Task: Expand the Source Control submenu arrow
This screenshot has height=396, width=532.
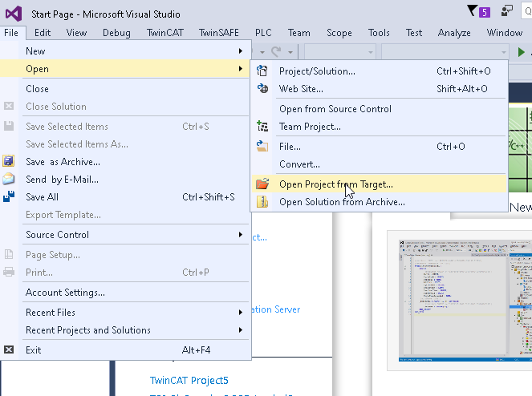Action: point(241,234)
